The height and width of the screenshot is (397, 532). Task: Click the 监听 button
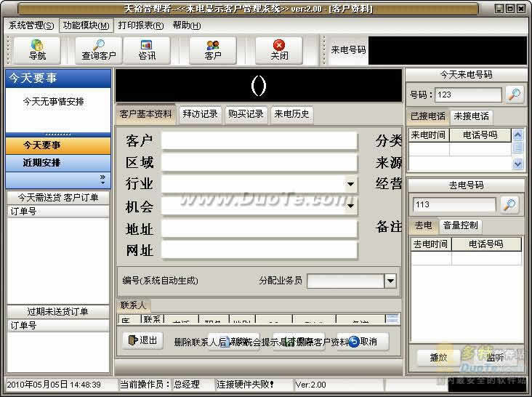click(495, 358)
